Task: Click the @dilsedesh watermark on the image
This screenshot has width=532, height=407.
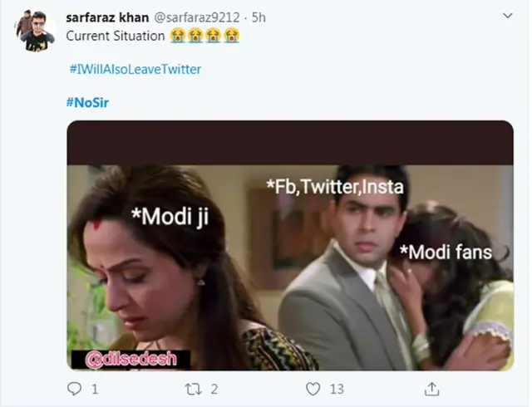Action: [131, 359]
